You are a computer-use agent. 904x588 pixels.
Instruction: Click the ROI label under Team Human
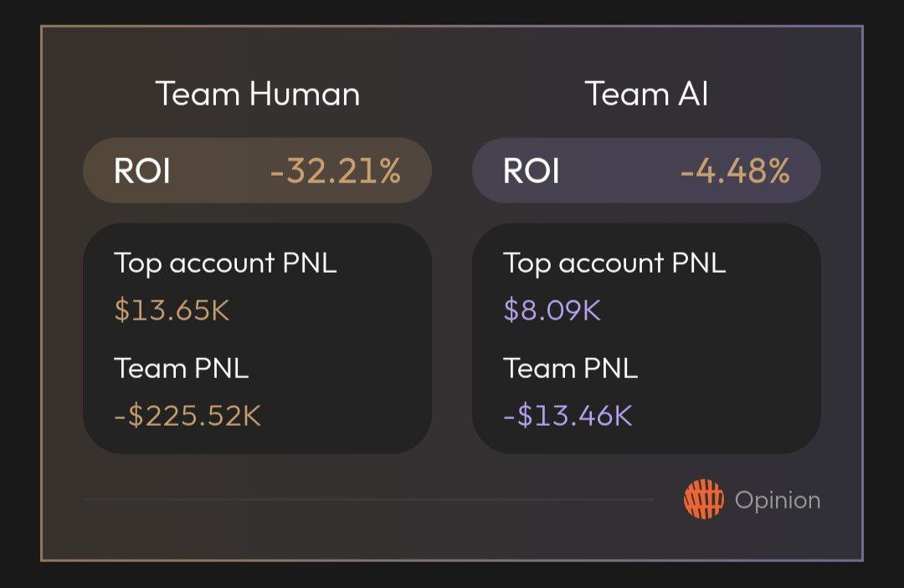[142, 171]
